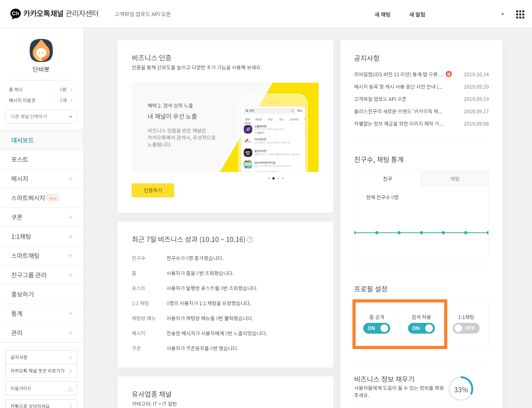
Task: Switch to the 채팅 statistics tab
Action: pos(455,179)
